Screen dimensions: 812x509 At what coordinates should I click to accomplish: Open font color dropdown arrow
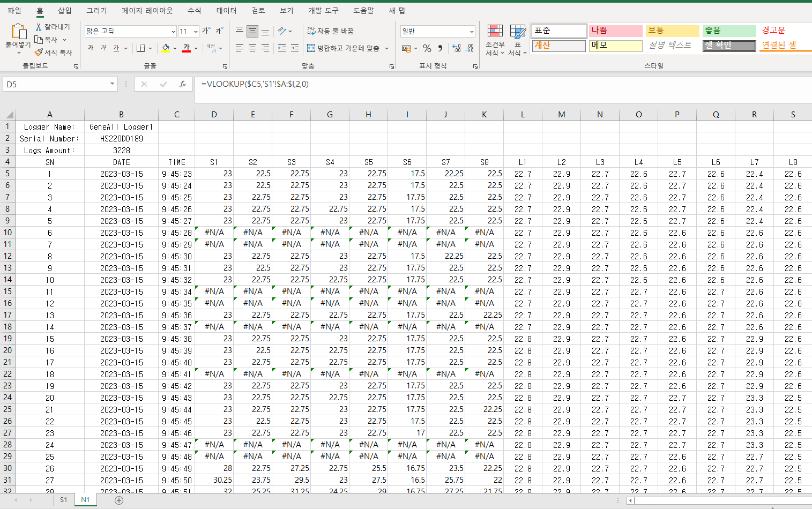pos(196,48)
